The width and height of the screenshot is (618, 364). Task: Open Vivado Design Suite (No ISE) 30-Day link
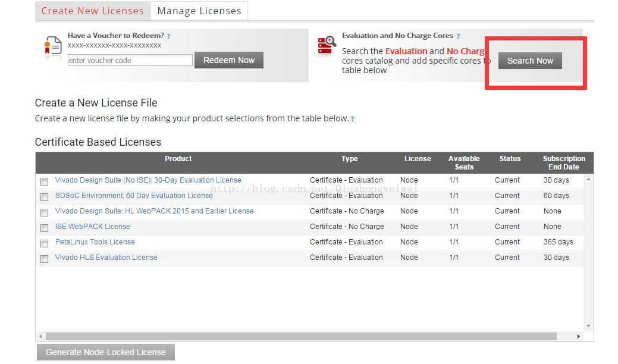tap(148, 180)
